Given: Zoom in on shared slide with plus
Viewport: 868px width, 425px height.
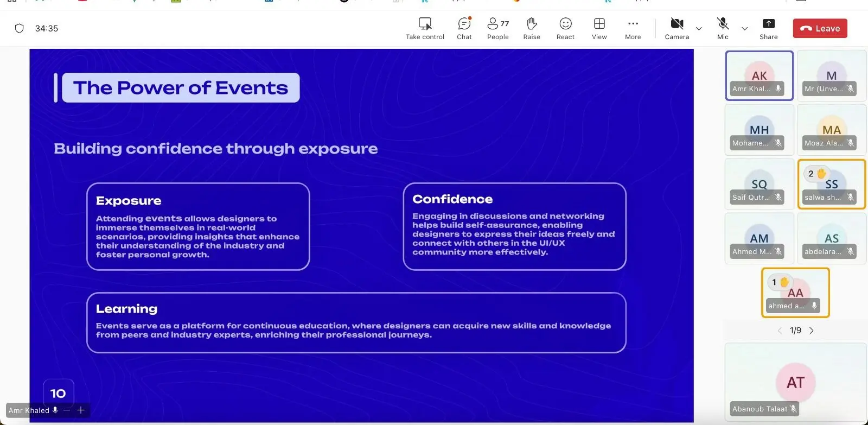Looking at the screenshot, I should click(x=81, y=410).
